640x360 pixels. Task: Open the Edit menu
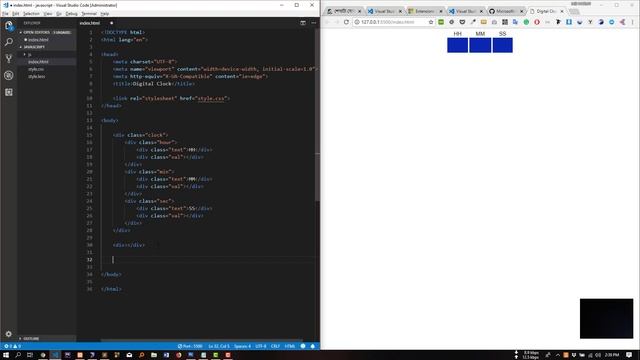pyautogui.click(x=16, y=13)
